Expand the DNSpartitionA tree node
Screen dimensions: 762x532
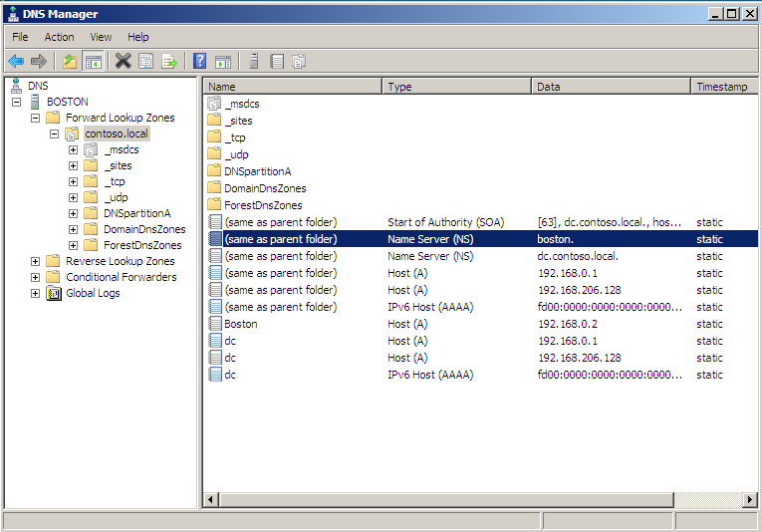[x=74, y=214]
